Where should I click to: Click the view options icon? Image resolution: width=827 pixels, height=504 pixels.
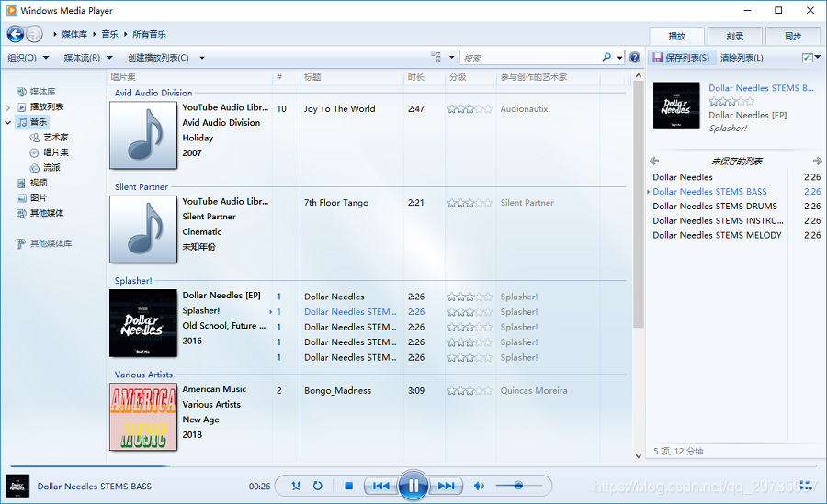(x=436, y=57)
